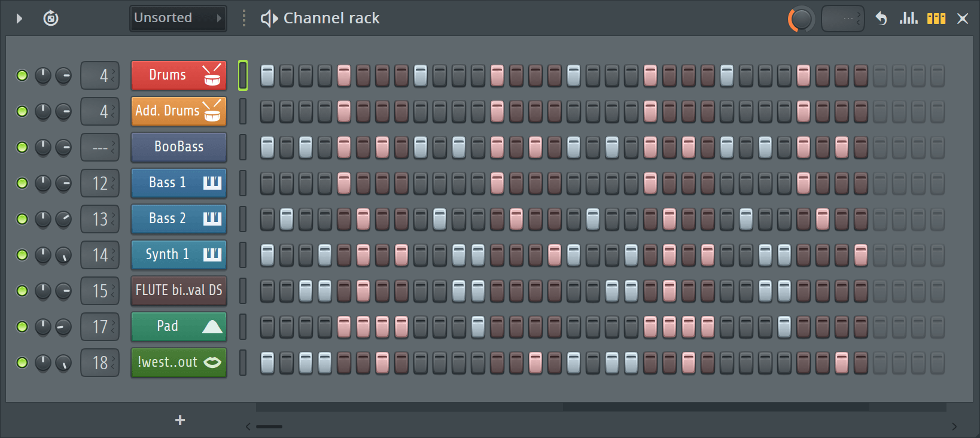Adjust the orange swing knob
980x438 pixels.
[x=801, y=19]
